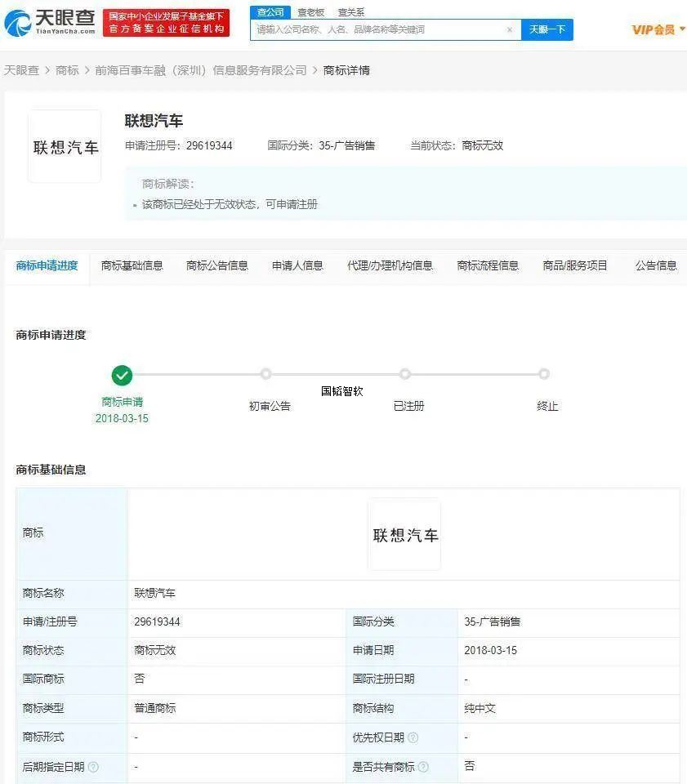Click the 申请日期 value 2018-03-15
This screenshot has width=687, height=784.
click(490, 651)
